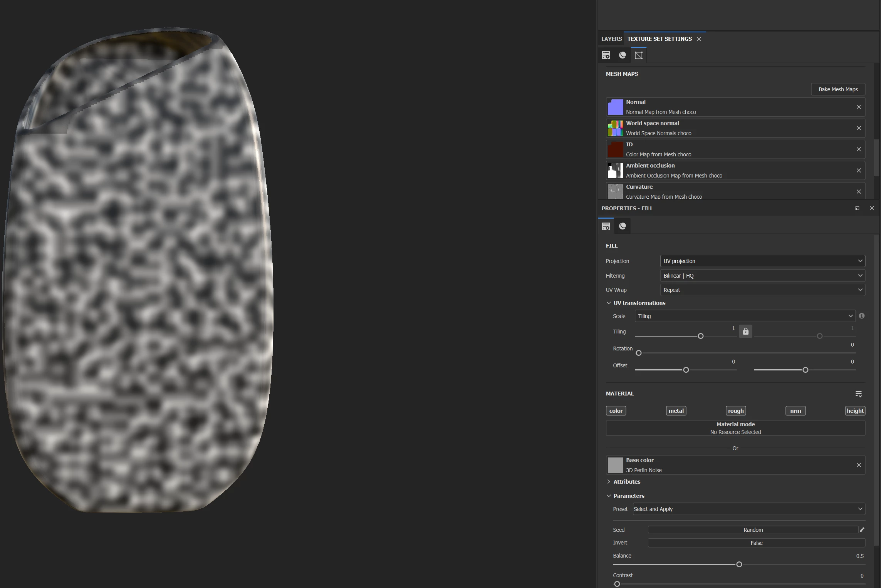Click the Bake Mesh Maps button
The image size is (881, 588).
pyautogui.click(x=838, y=89)
